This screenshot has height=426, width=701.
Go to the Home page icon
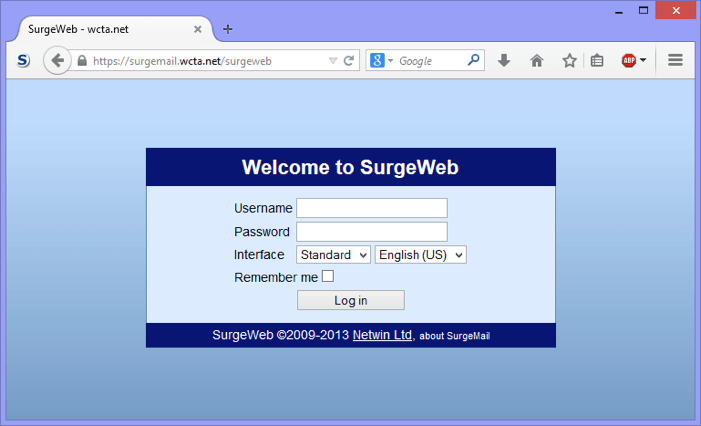[x=536, y=60]
